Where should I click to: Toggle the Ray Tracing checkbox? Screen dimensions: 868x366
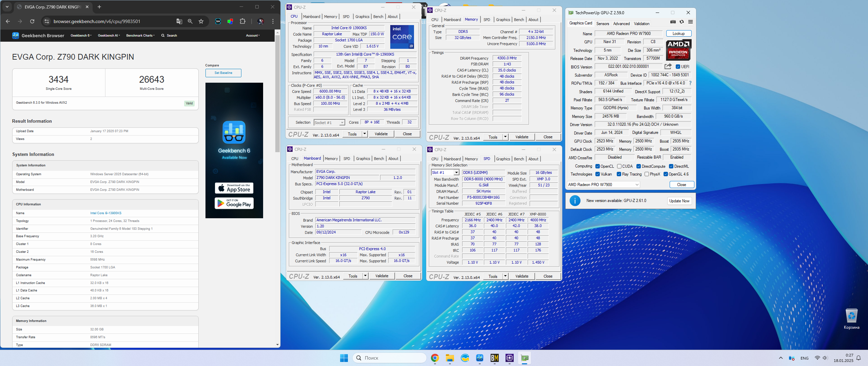point(619,174)
